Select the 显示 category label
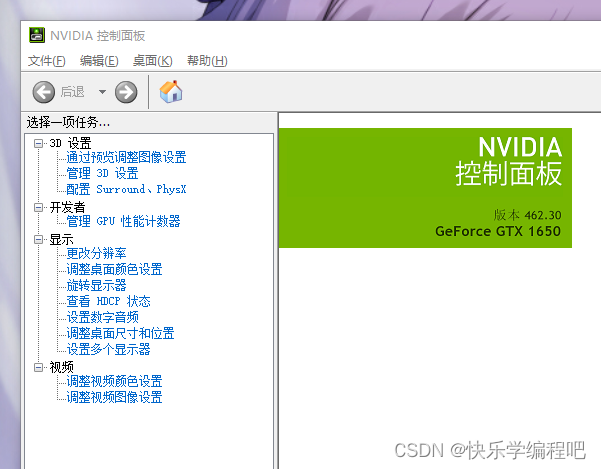The width and height of the screenshot is (601, 469). (61, 239)
